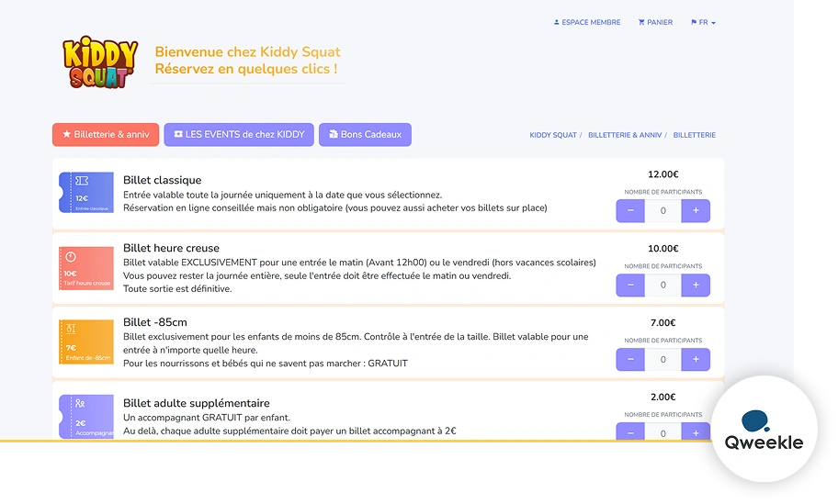Screen dimensions: 838x504
Task: Click the Billet -85cm title
Action: (155, 322)
